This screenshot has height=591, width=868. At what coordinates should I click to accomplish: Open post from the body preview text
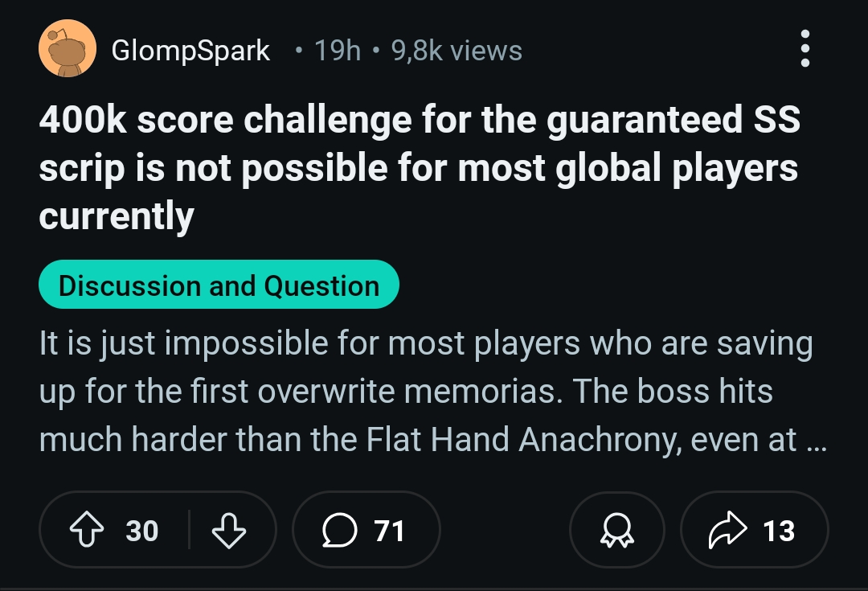pos(432,391)
